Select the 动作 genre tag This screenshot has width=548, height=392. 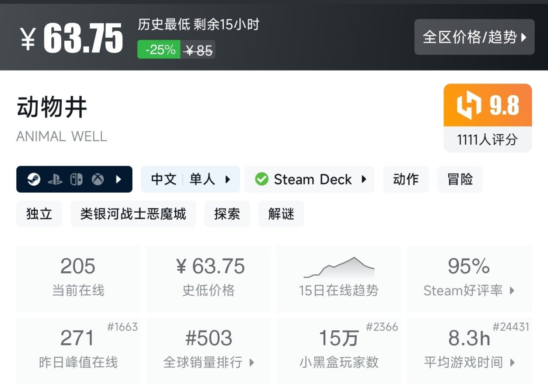406,179
